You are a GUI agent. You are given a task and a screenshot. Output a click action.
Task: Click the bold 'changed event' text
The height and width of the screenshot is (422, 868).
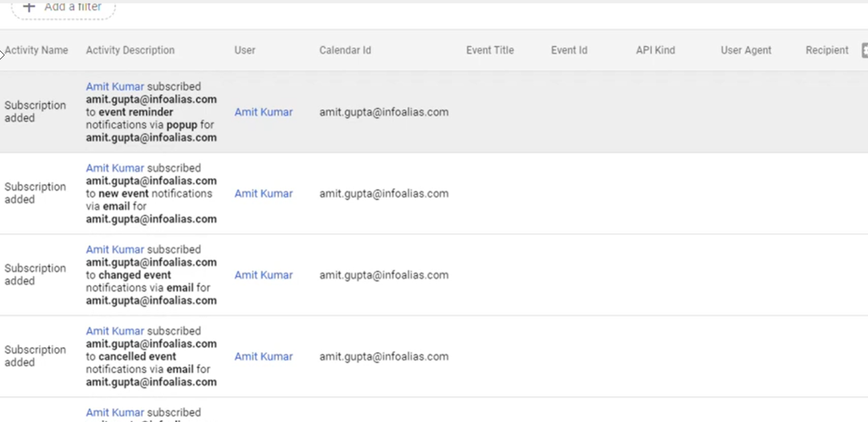click(135, 275)
